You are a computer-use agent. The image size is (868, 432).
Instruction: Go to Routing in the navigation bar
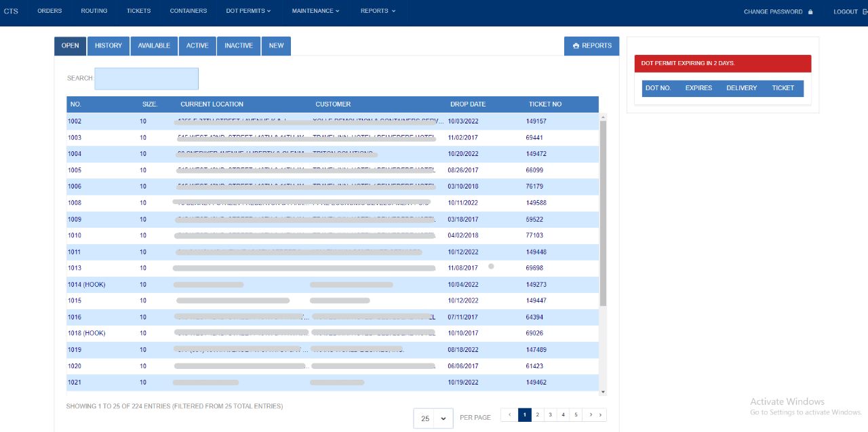94,11
